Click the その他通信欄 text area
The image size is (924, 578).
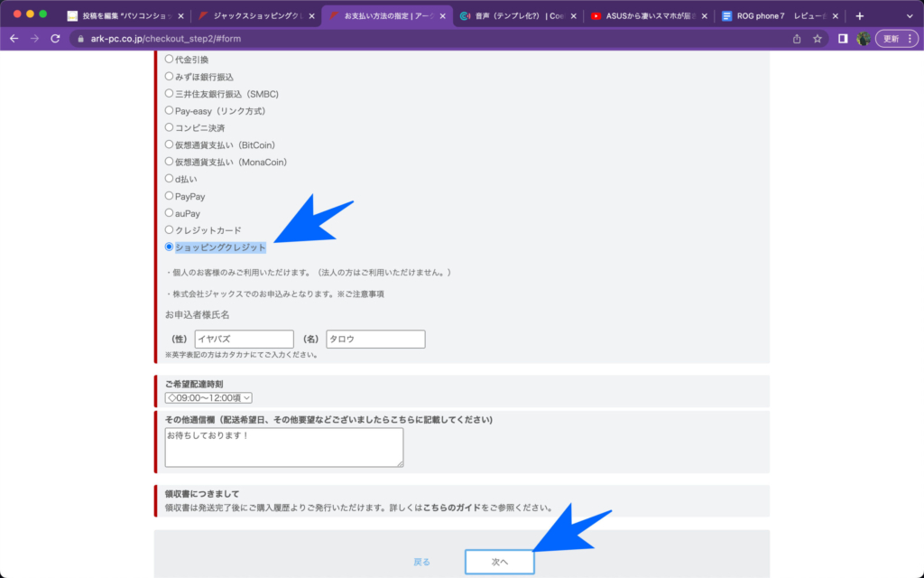click(283, 448)
